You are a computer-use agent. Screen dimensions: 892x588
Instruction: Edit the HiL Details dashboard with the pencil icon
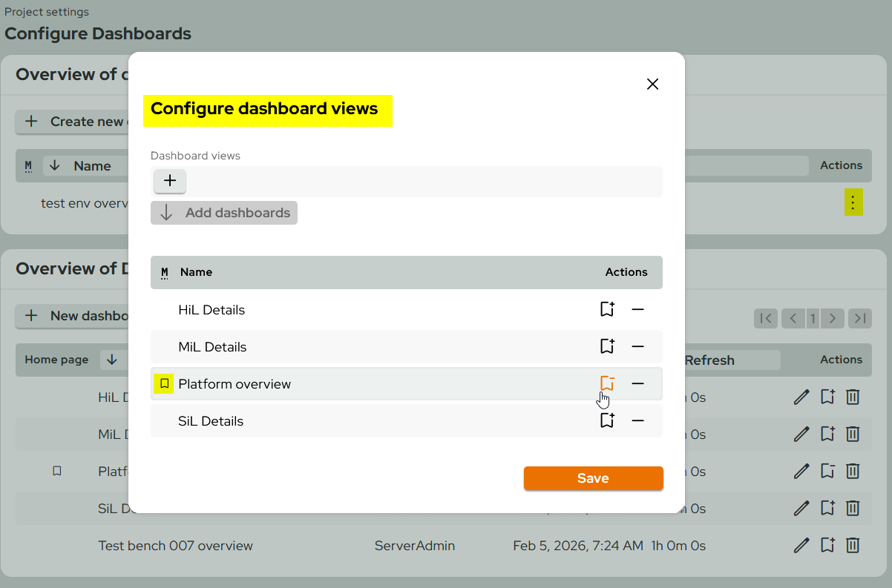801,397
